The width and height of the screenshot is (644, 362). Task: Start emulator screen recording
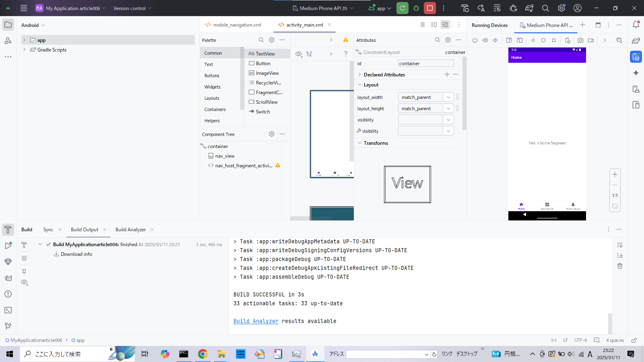[591, 40]
